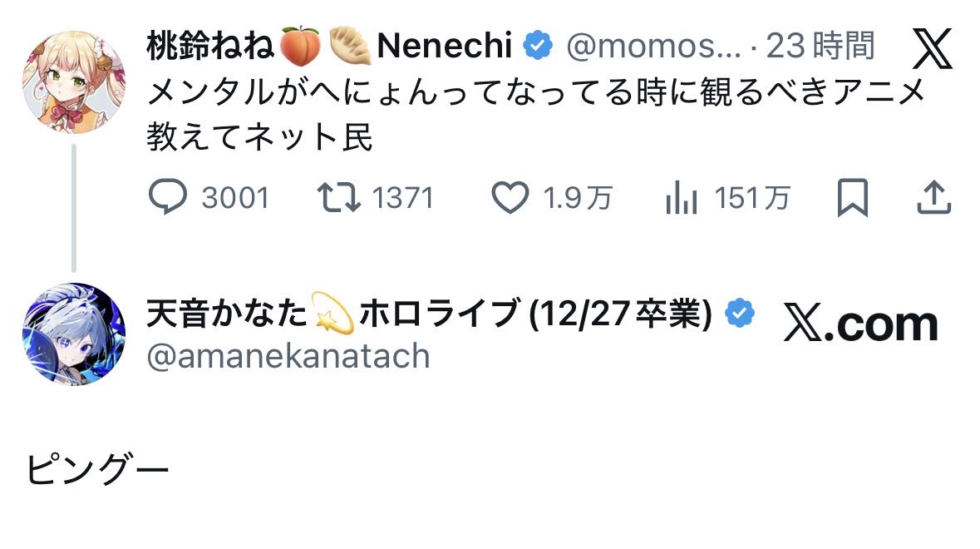The width and height of the screenshot is (980, 549).
Task: Click the X logo beside the timestamp
Action: [932, 48]
